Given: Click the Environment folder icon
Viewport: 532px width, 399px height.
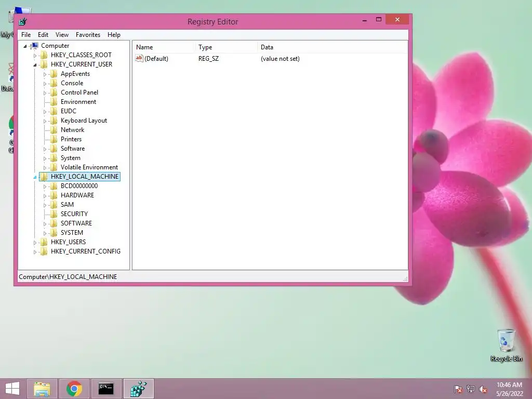Looking at the screenshot, I should (x=54, y=102).
